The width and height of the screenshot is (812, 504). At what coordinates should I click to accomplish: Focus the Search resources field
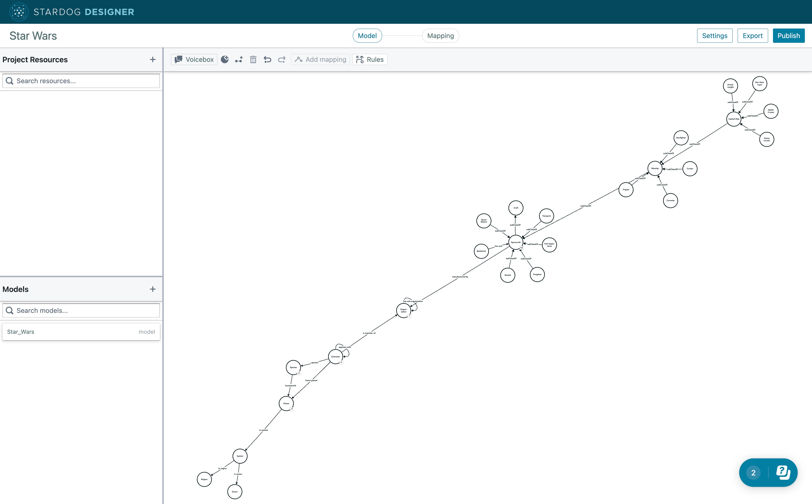(81, 81)
